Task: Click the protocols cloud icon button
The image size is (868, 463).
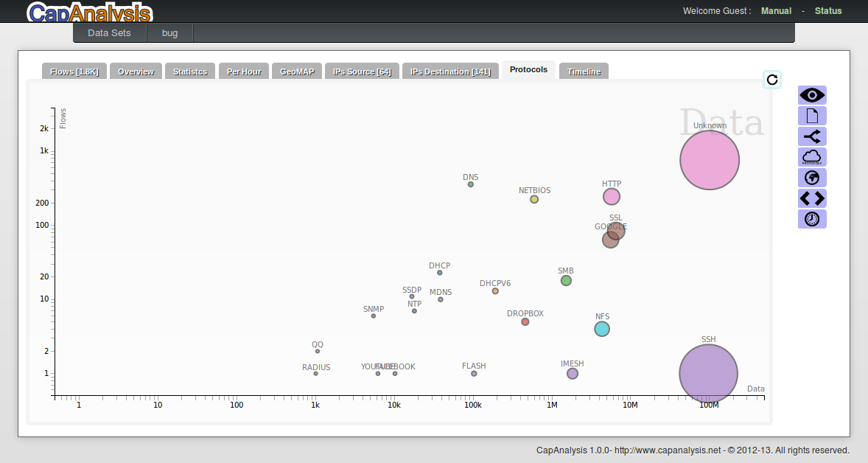Action: (x=812, y=157)
